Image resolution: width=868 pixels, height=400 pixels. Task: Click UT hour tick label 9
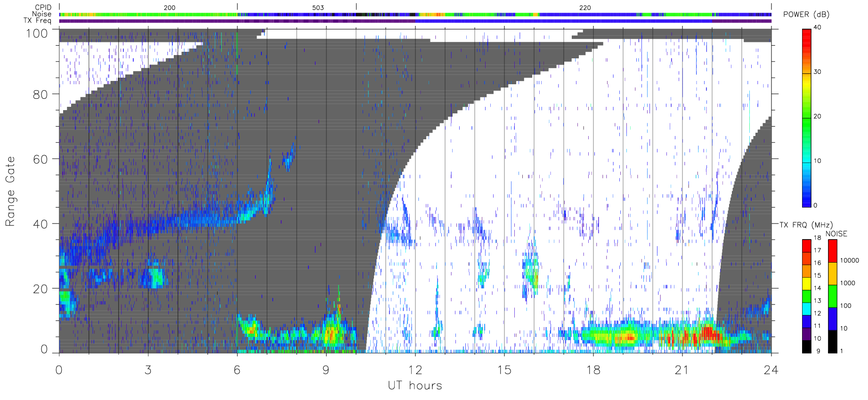(326, 370)
